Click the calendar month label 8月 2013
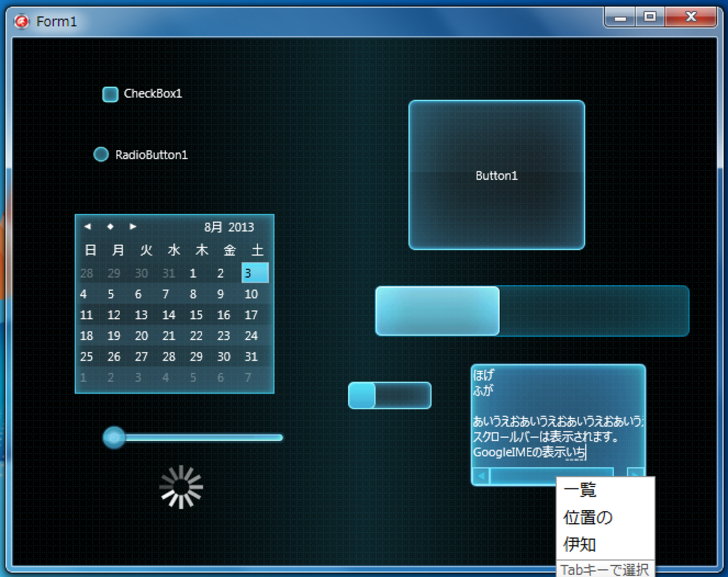This screenshot has width=728, height=577. click(x=229, y=227)
